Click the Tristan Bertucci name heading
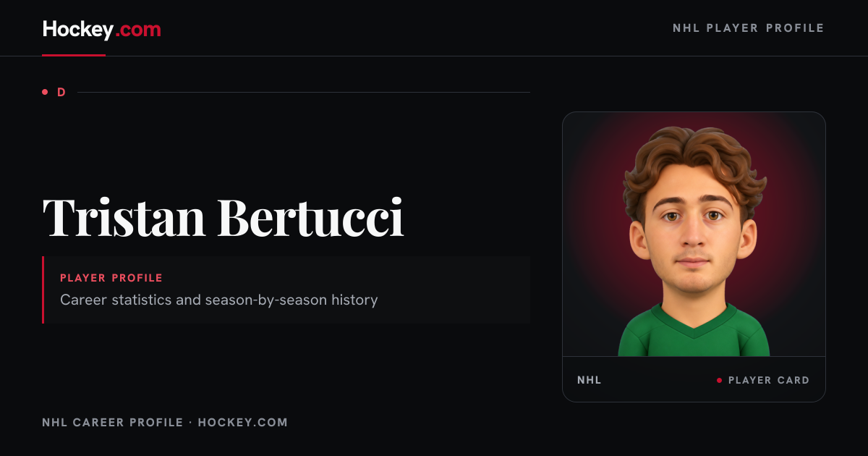 coord(224,216)
